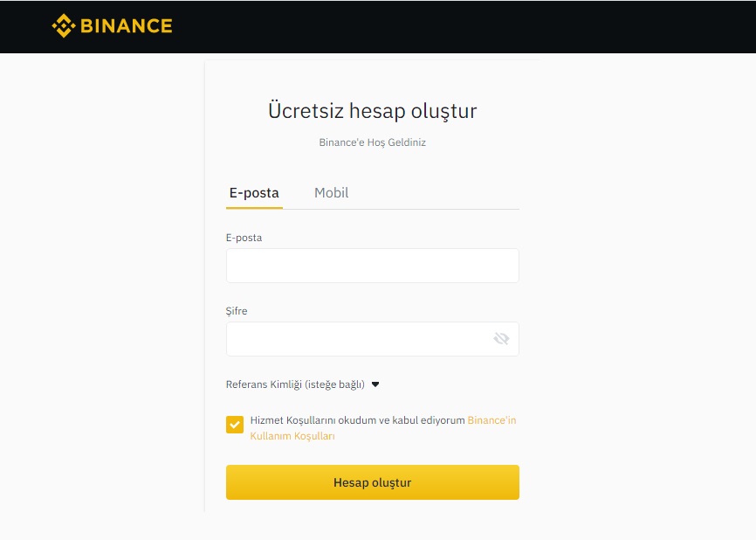Screen dimensions: 756x540
Task: Click the Şifre label above the password field
Action: 237,311
